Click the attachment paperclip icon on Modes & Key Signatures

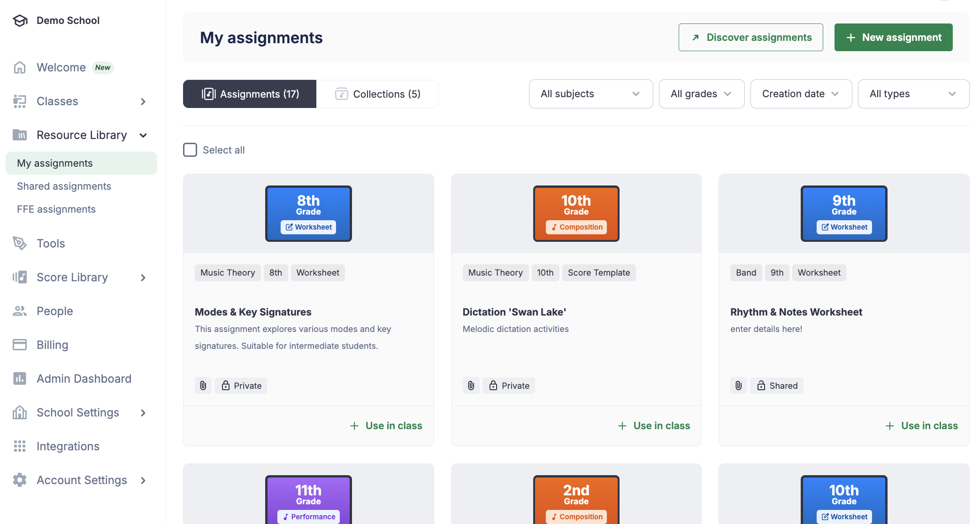(203, 385)
